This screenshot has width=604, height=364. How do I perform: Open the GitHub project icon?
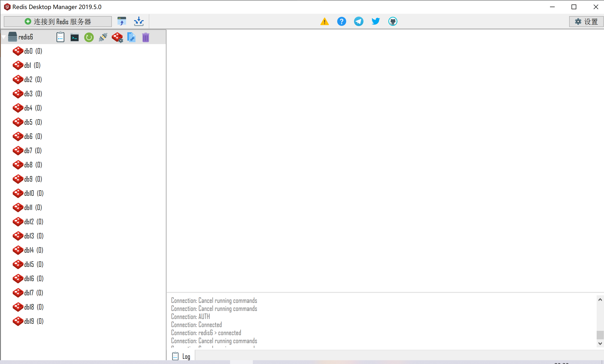(392, 21)
